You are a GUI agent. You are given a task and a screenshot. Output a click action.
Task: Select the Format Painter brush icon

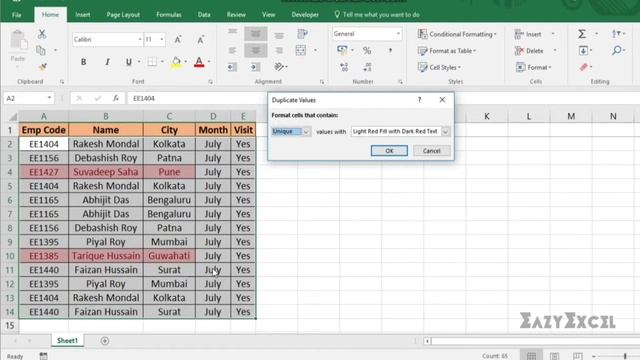click(x=42, y=67)
